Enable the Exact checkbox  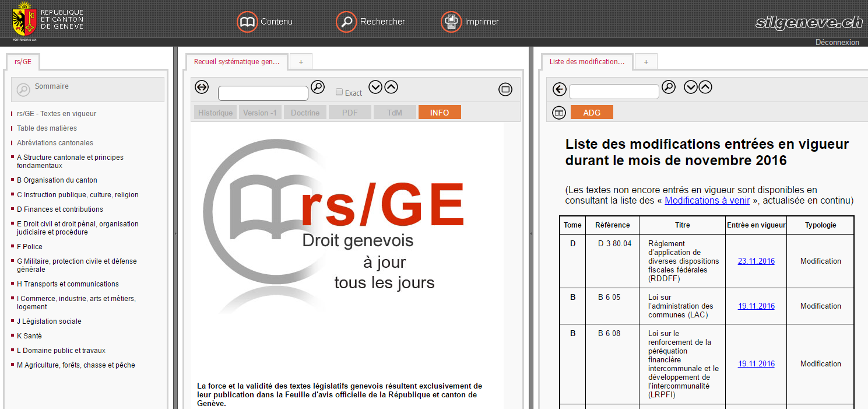coord(339,92)
